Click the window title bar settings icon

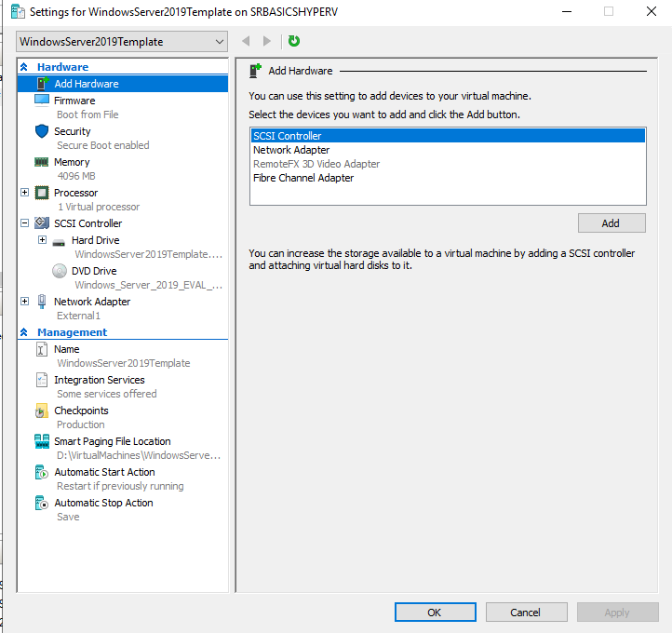[x=18, y=11]
